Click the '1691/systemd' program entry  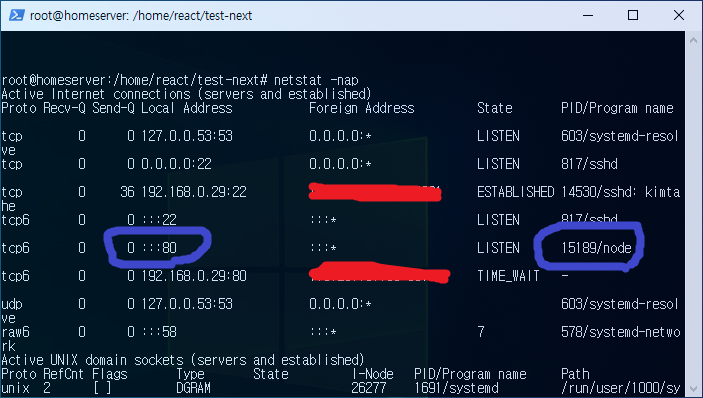(x=456, y=388)
